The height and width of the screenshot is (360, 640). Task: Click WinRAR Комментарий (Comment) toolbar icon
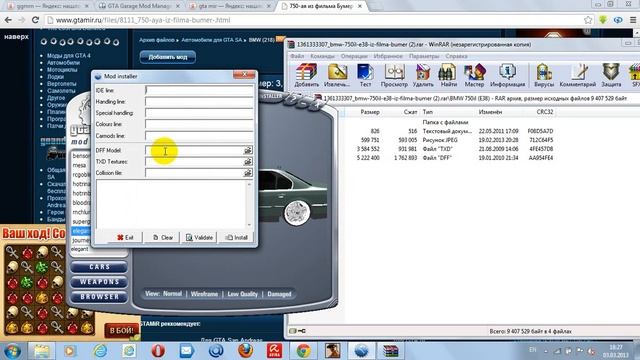click(578, 75)
